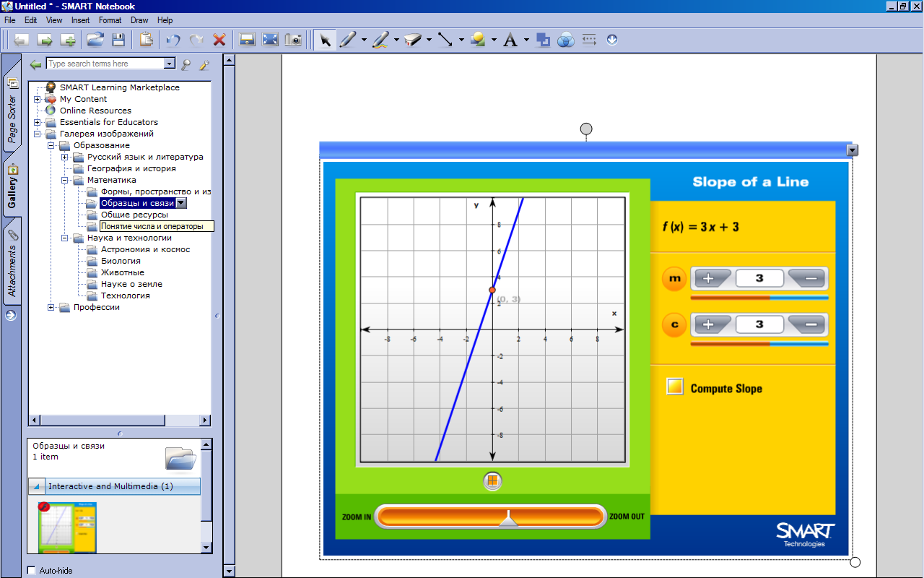
Task: Collapse the Математика folder
Action: point(65,180)
